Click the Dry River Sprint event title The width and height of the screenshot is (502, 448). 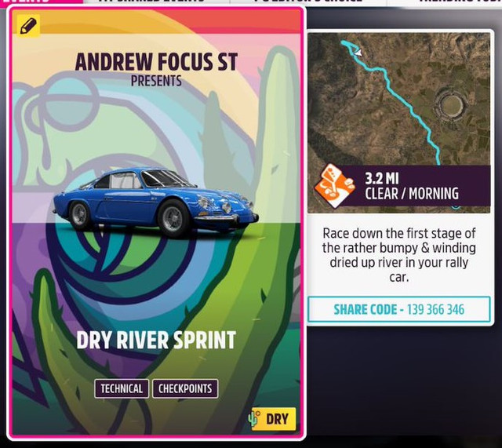pyautogui.click(x=156, y=340)
